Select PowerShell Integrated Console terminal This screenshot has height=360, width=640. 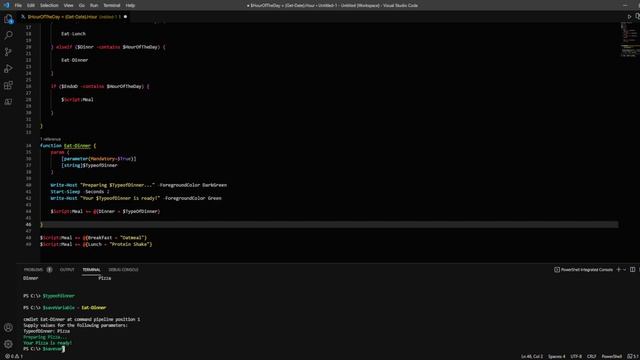point(583,269)
